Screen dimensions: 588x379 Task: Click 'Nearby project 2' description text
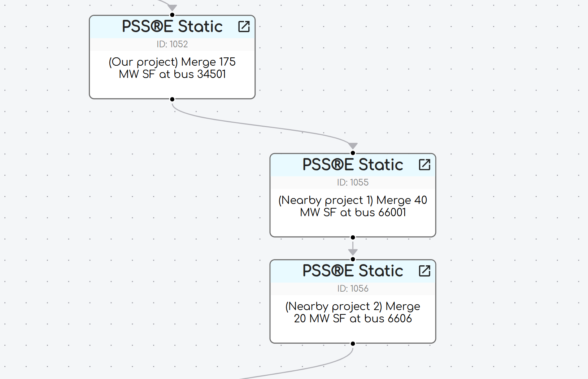(353, 312)
